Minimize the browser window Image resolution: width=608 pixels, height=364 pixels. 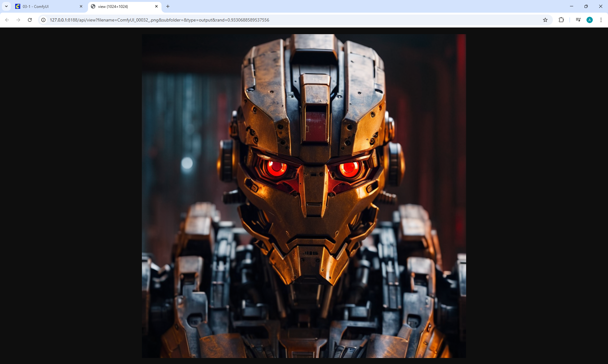click(572, 6)
